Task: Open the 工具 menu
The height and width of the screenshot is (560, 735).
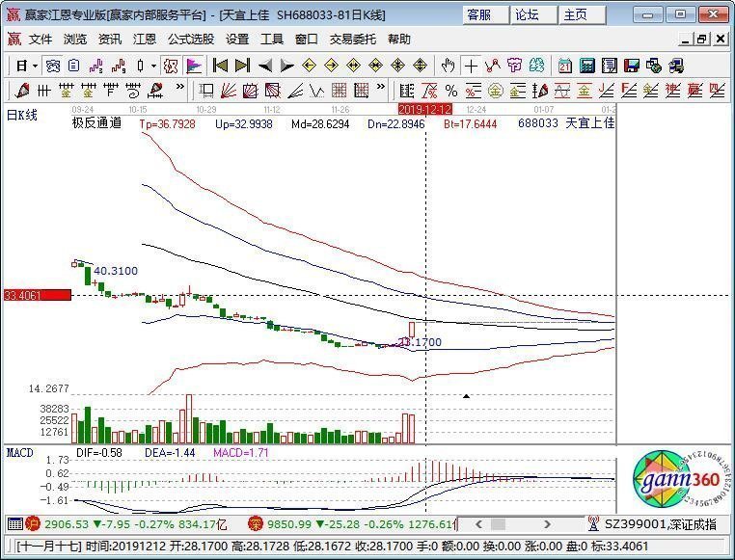Action: (x=272, y=40)
